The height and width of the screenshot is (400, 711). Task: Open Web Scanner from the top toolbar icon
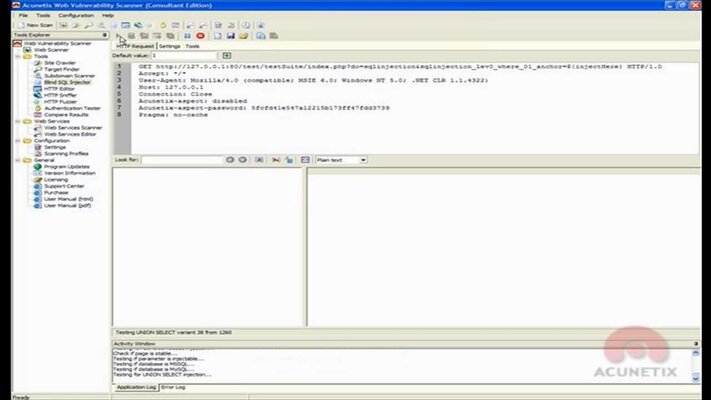click(x=63, y=25)
